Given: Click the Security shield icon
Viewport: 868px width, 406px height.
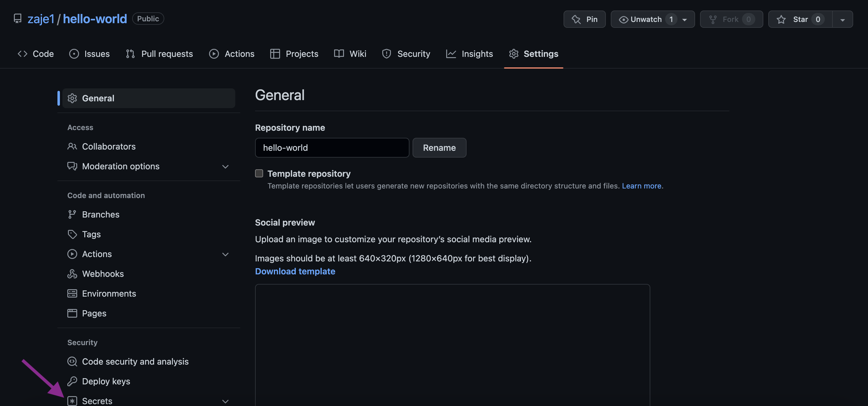Looking at the screenshot, I should tap(387, 54).
